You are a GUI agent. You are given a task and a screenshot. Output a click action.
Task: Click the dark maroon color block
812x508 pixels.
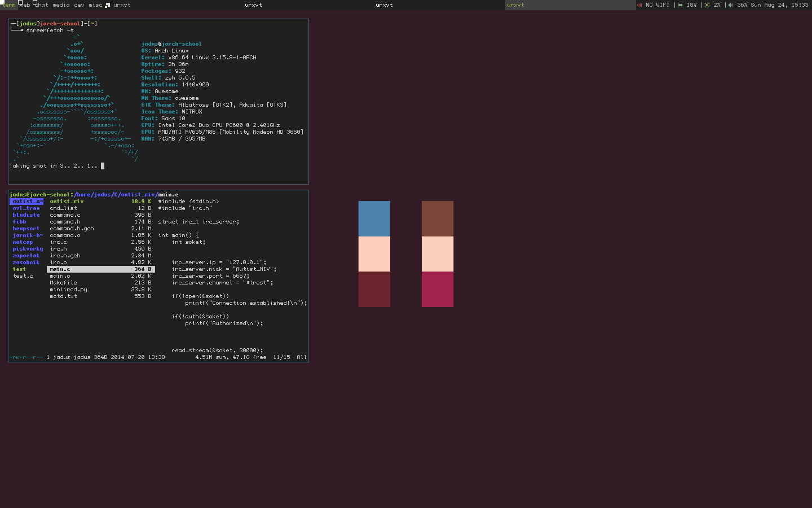point(374,289)
